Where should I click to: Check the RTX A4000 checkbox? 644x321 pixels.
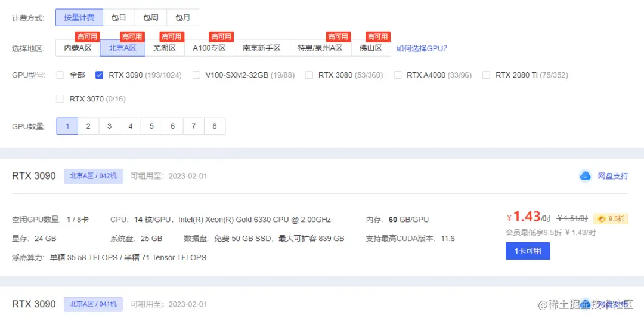click(x=398, y=75)
